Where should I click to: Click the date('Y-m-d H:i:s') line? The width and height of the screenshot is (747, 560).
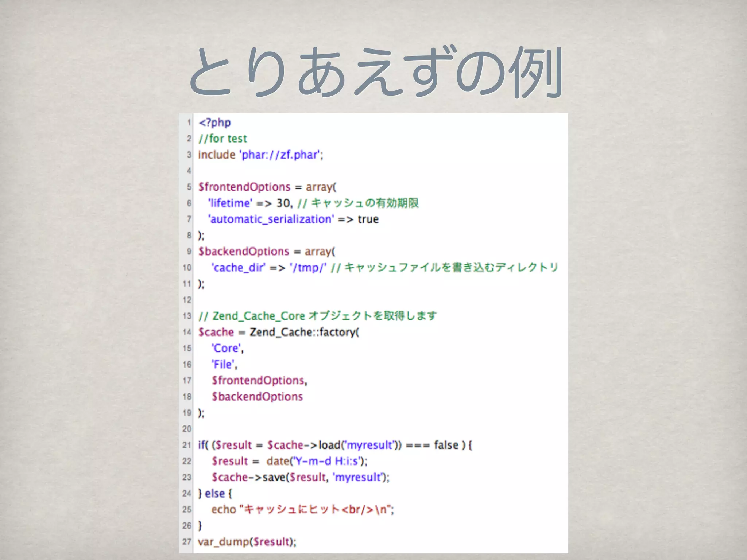click(x=290, y=461)
